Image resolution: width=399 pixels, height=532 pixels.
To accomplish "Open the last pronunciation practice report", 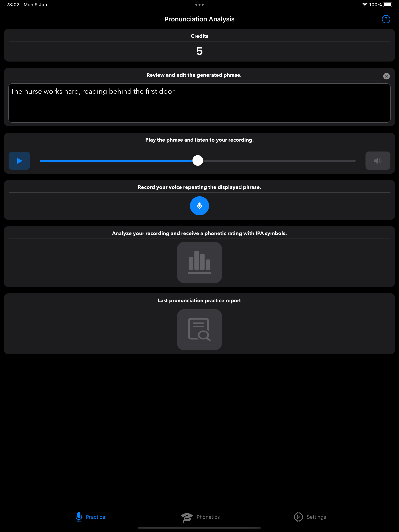I will (199, 329).
